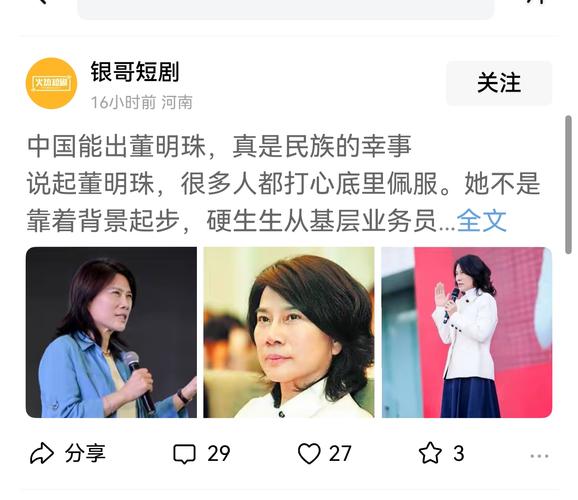Favorite the post with star icon

pos(430,453)
